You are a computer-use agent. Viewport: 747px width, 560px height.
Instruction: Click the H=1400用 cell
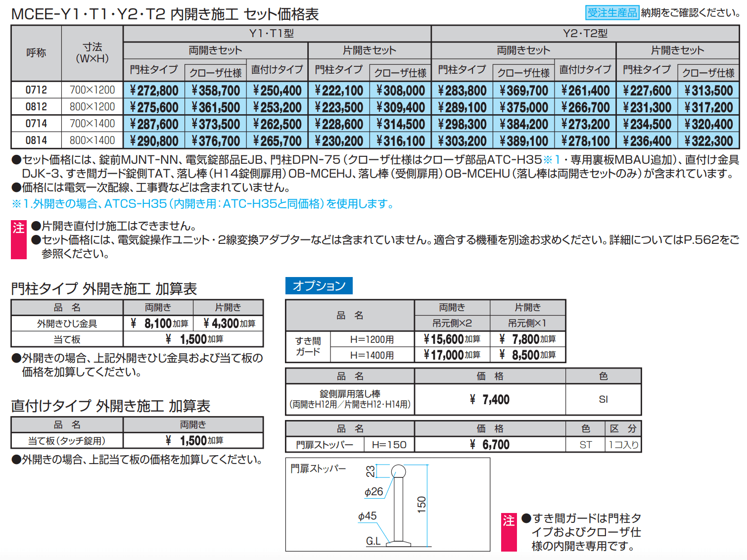click(x=372, y=355)
